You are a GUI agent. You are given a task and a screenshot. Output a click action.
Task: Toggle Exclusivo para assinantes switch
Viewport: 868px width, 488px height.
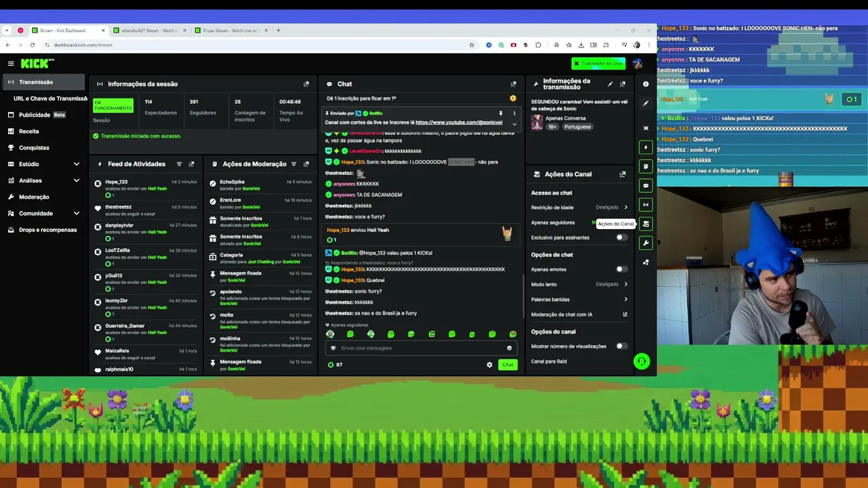coord(620,238)
